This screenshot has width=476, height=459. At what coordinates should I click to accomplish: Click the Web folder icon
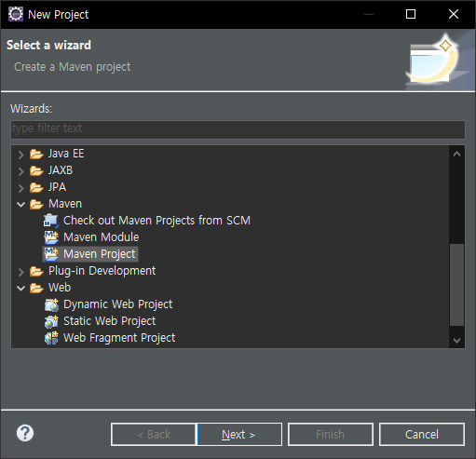tap(36, 288)
